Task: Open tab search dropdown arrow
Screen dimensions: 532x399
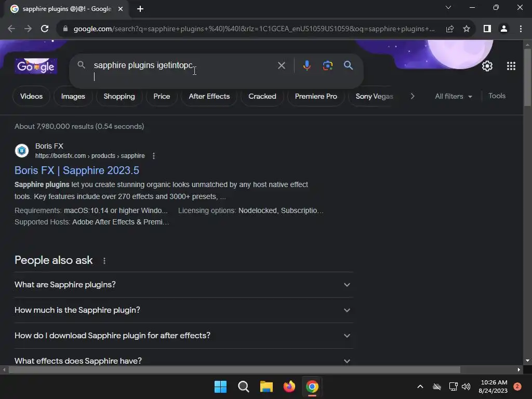Action: [x=448, y=7]
